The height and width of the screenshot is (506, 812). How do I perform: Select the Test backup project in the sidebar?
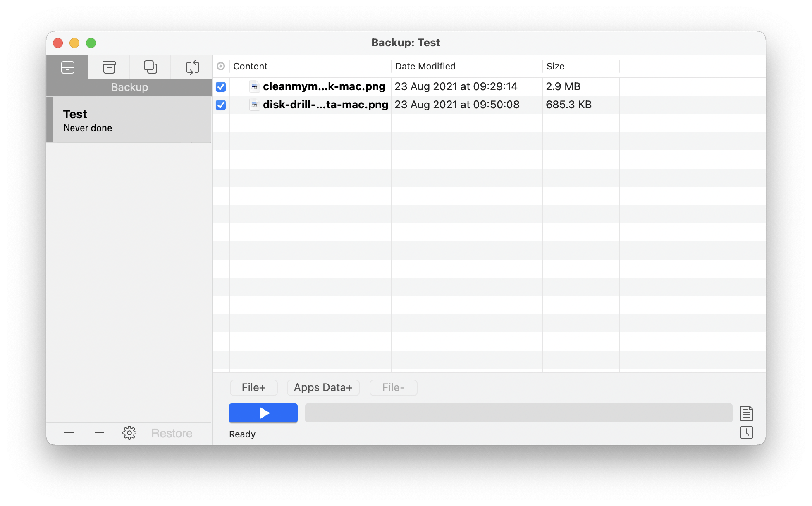point(129,120)
